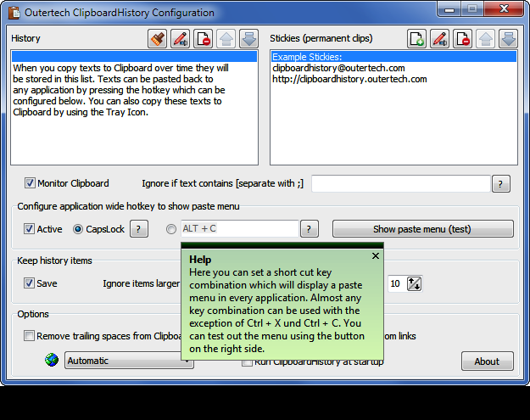The width and height of the screenshot is (530, 420).
Task: Enable Run ClipboardHistory at startup
Action: [247, 362]
